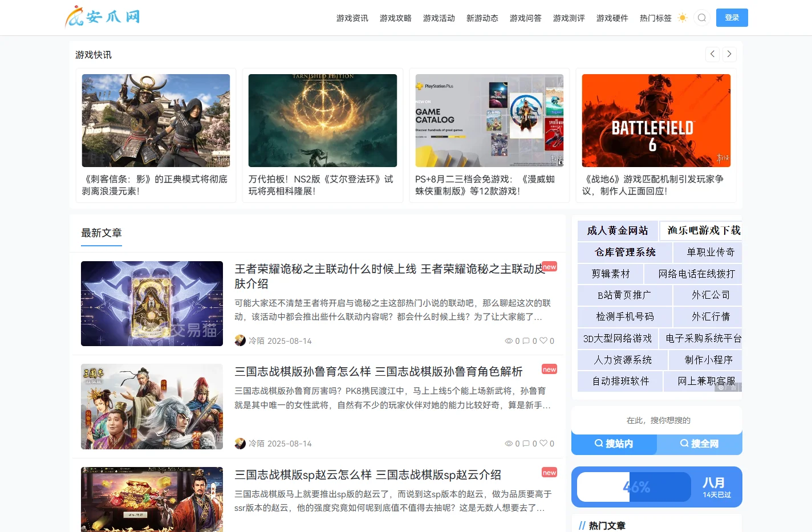Open the 王者荣耀诡秘之主联动 article title
Image resolution: width=812 pixels, height=532 pixels.
390,276
